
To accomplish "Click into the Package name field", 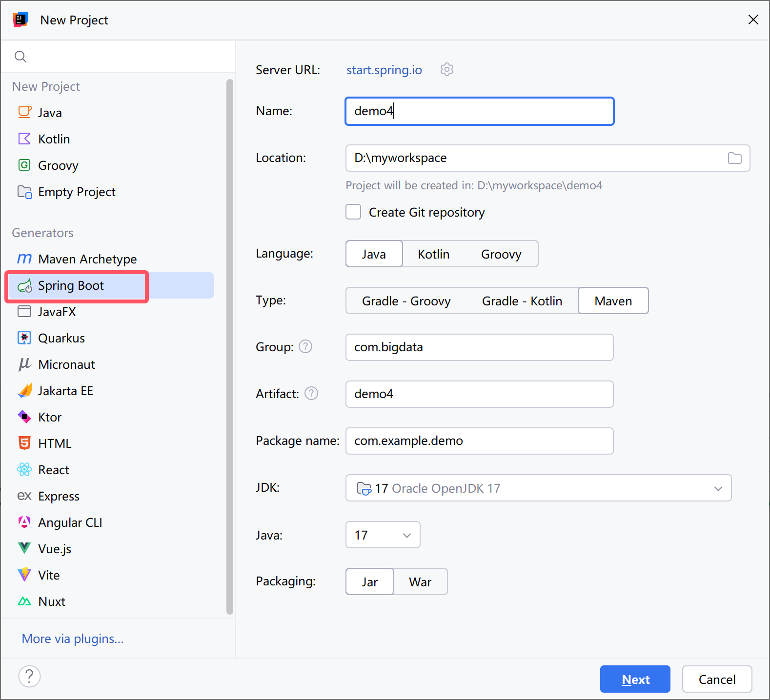I will (479, 441).
